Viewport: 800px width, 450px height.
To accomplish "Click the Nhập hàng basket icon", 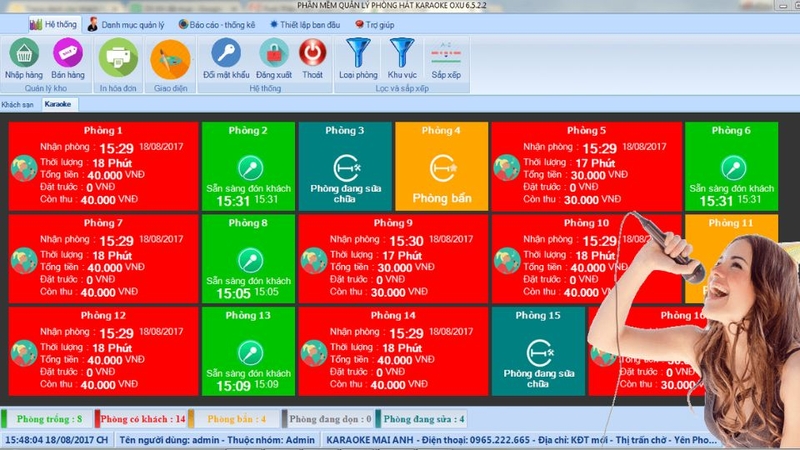I will click(x=24, y=53).
